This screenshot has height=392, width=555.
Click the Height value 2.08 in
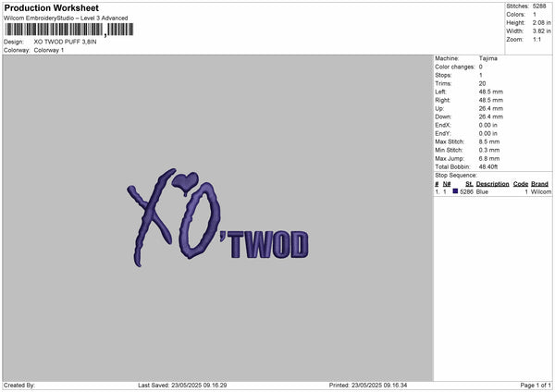tap(541, 22)
